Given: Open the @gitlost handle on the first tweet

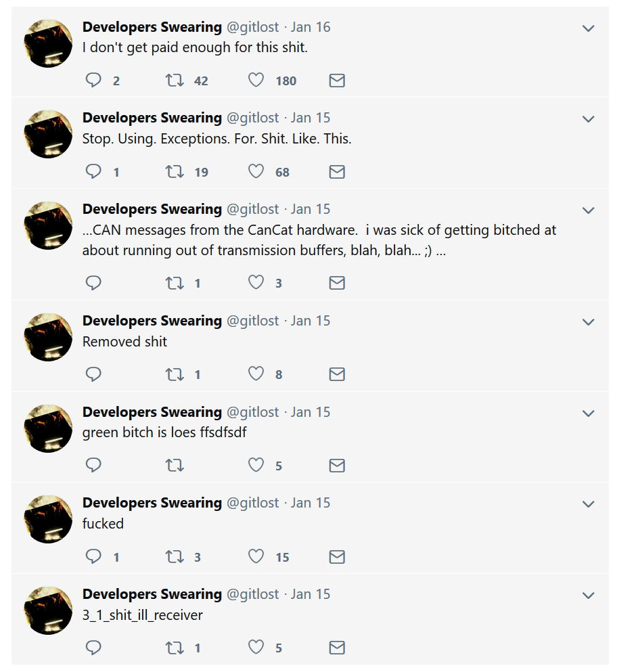Looking at the screenshot, I should point(253,27).
